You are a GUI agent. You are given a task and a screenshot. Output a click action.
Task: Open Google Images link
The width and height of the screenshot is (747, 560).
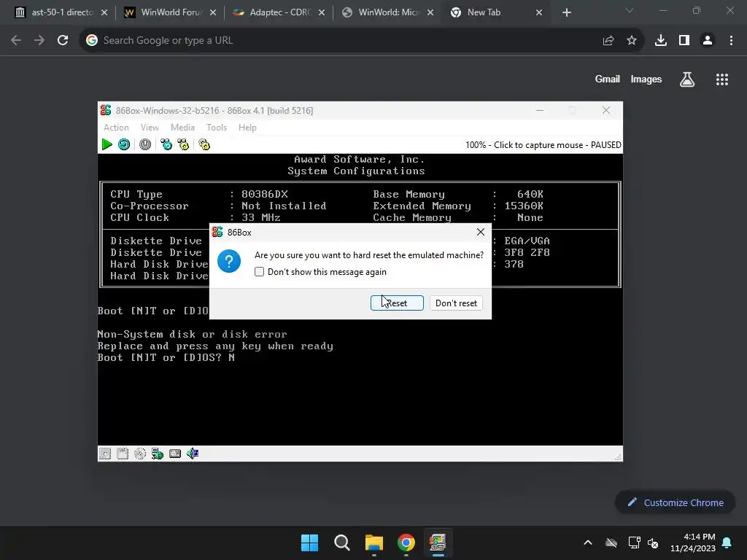[646, 79]
